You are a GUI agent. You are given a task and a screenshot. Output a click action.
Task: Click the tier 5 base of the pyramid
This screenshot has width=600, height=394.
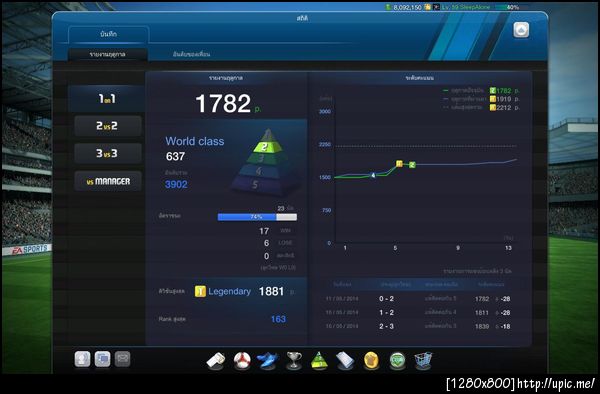coord(256,185)
